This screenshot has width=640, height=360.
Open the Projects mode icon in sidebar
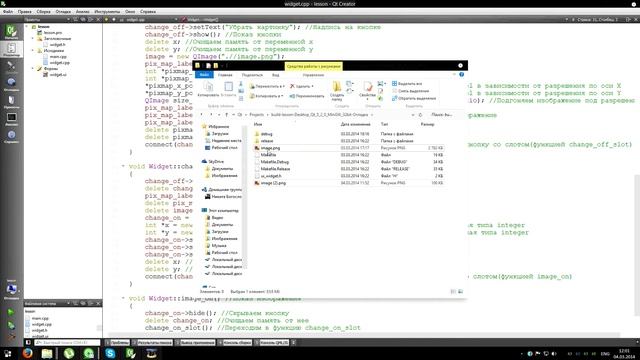[x=11, y=102]
